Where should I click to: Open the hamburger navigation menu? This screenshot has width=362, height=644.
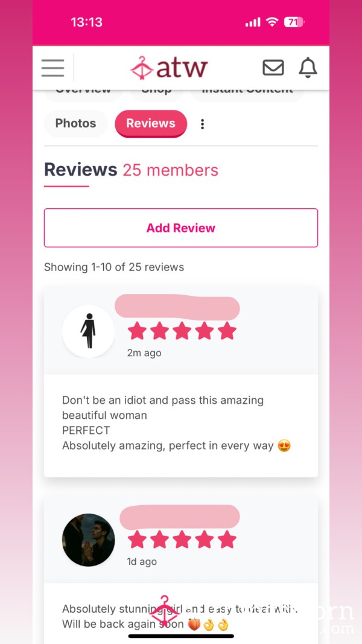(x=52, y=68)
